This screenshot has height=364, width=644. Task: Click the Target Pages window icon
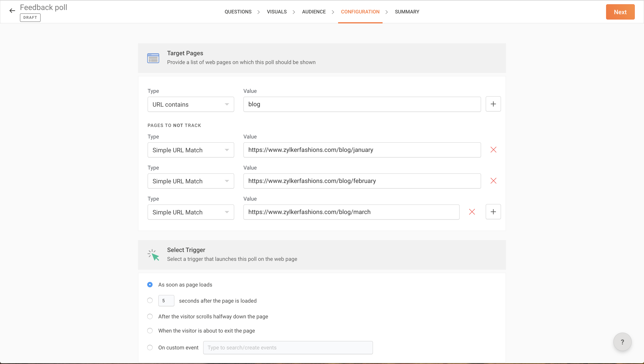coord(153,58)
